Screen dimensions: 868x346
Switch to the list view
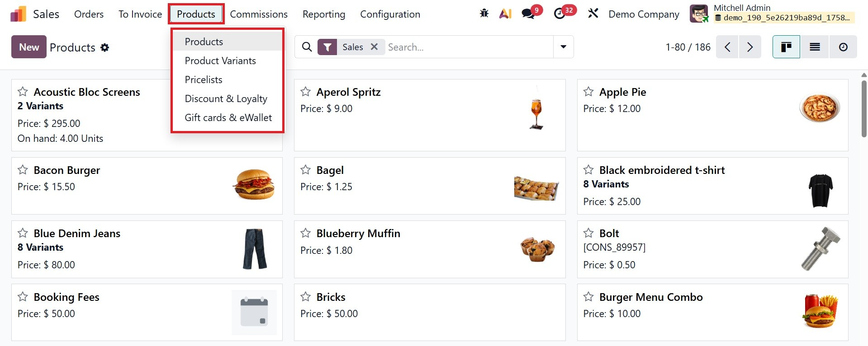point(815,47)
